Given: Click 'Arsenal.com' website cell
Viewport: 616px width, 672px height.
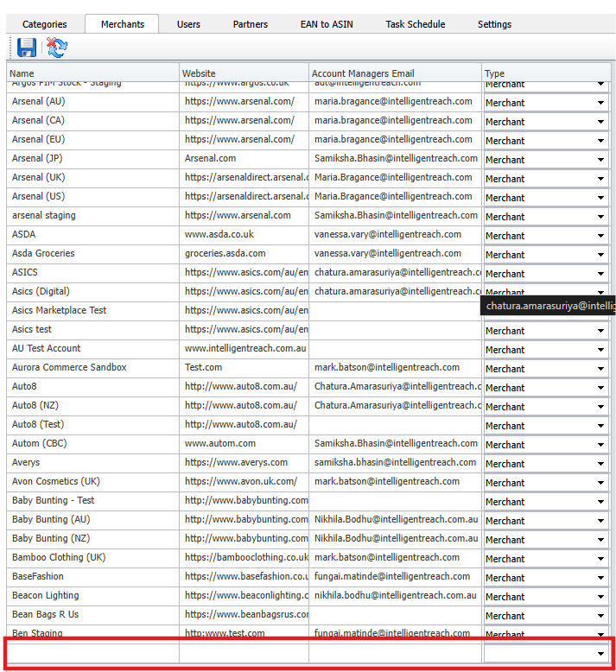Looking at the screenshot, I should [244, 159].
